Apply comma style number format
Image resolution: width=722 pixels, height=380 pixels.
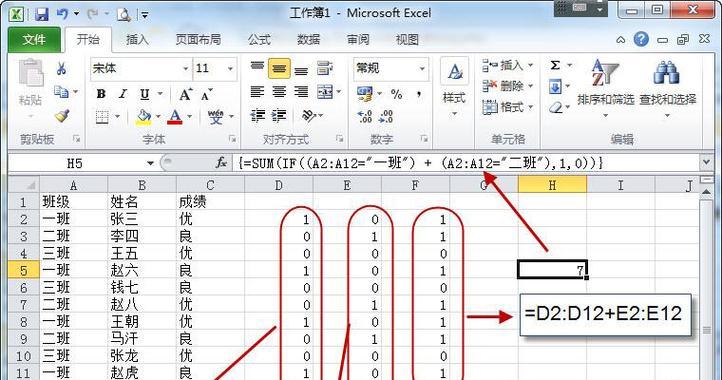(419, 94)
